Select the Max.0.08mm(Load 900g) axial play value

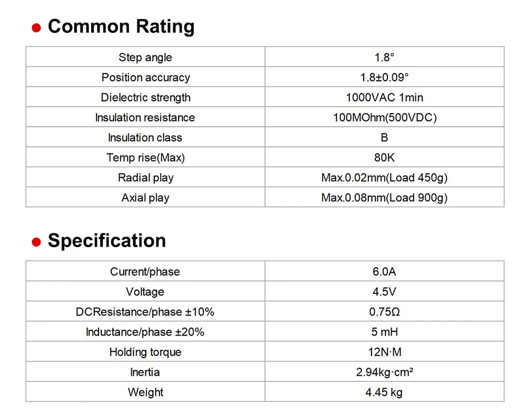click(384, 198)
